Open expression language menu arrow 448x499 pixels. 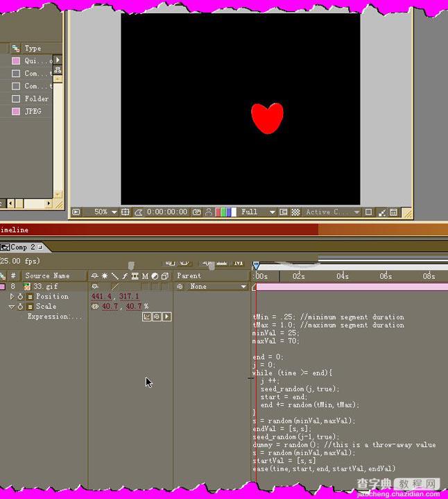click(x=167, y=316)
